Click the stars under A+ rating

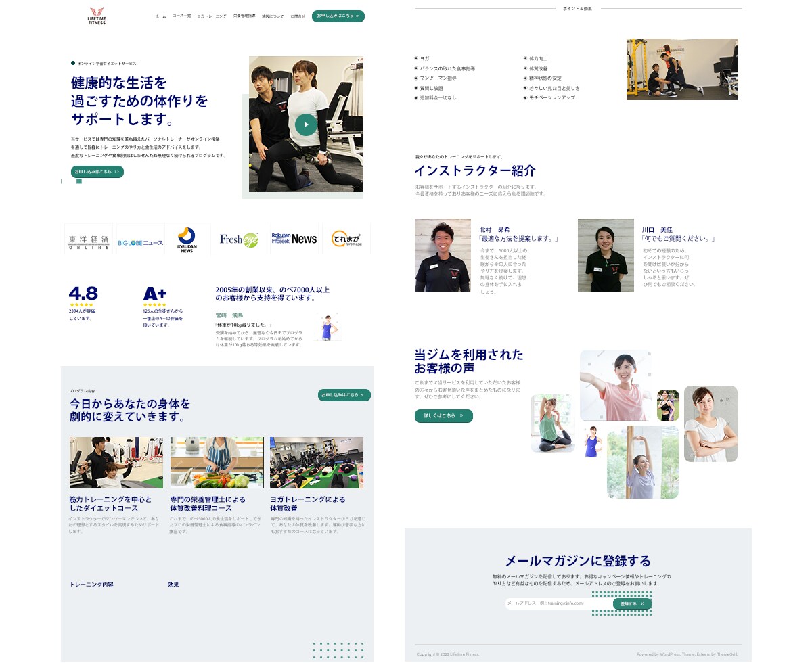tap(156, 305)
